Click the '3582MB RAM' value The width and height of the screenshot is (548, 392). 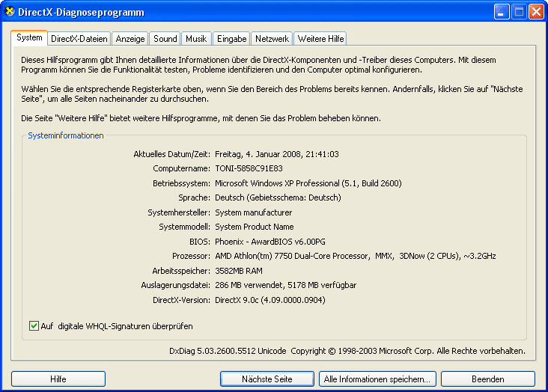tap(239, 271)
